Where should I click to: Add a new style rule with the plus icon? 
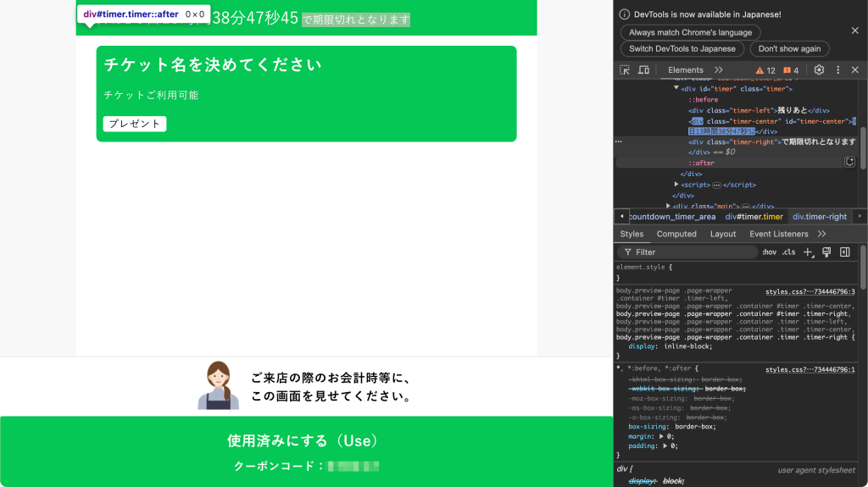[808, 252]
